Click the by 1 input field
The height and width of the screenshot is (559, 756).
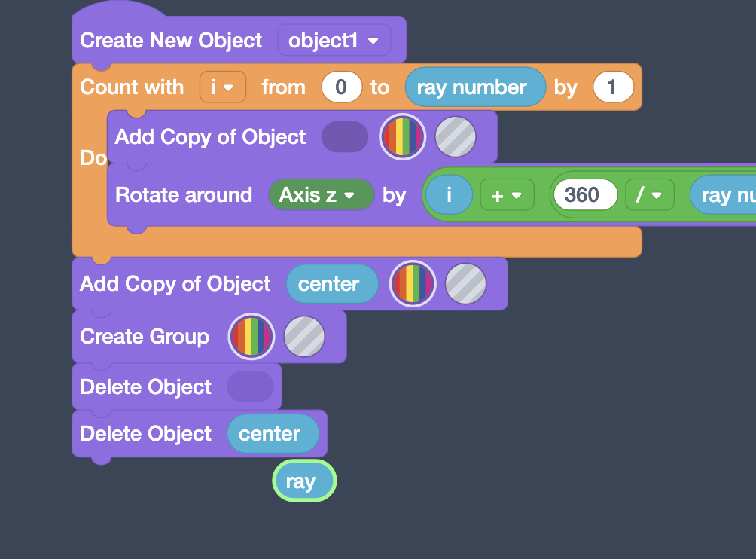coord(613,87)
